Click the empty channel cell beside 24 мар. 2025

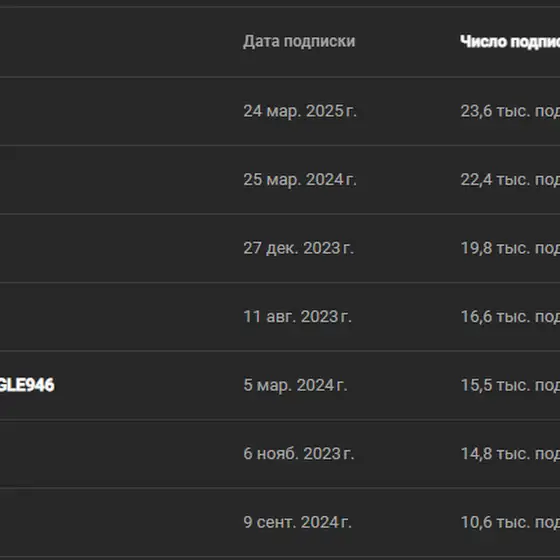[x=114, y=111]
